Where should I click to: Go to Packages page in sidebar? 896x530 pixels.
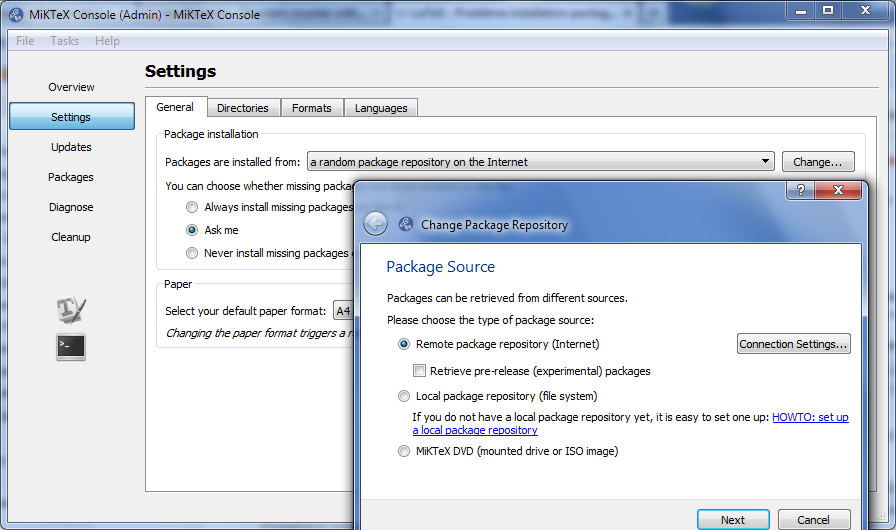pyautogui.click(x=71, y=177)
